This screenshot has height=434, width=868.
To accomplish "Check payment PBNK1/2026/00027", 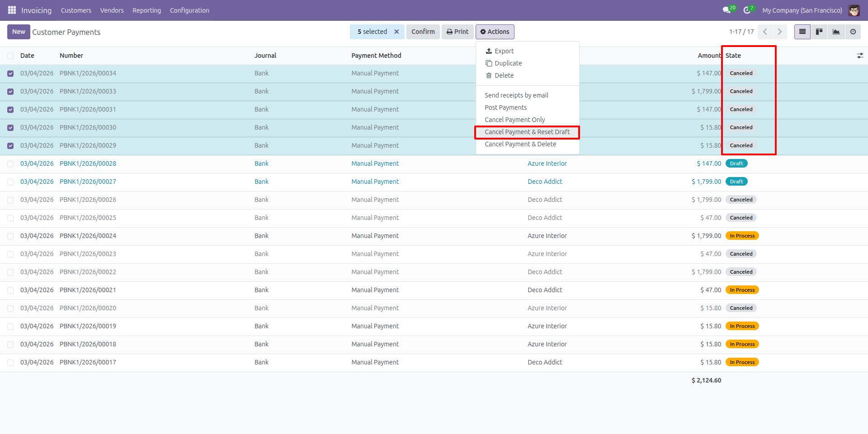I will coord(10,182).
